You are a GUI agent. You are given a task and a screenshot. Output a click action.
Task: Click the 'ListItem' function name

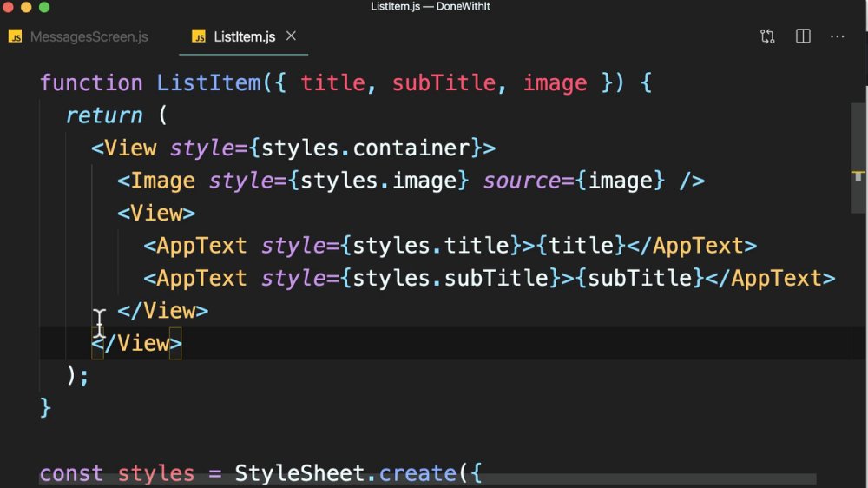(x=208, y=83)
